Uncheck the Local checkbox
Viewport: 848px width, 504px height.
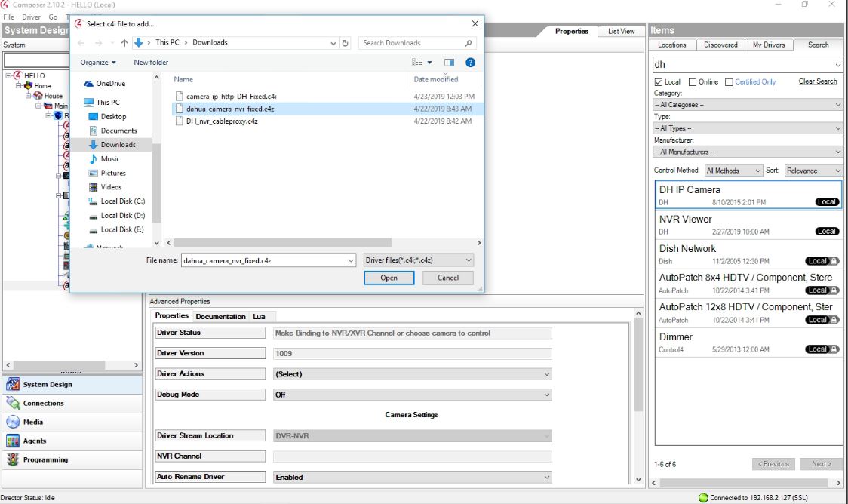(x=659, y=82)
